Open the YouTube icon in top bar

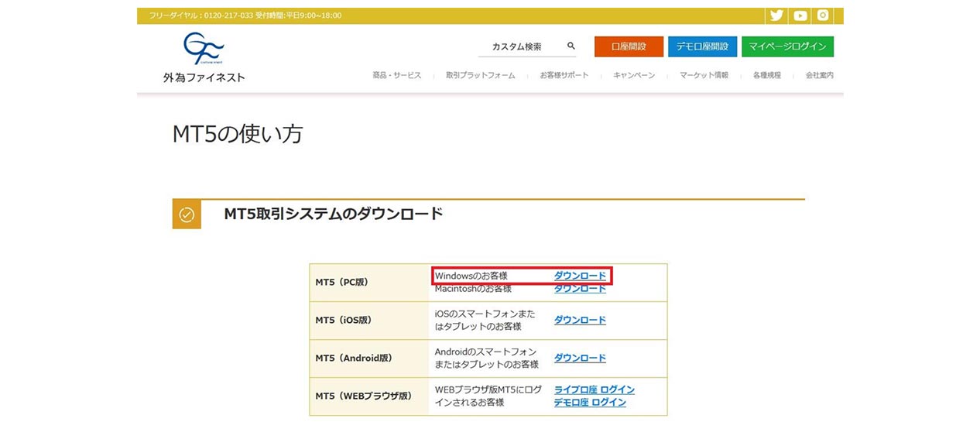tap(800, 15)
